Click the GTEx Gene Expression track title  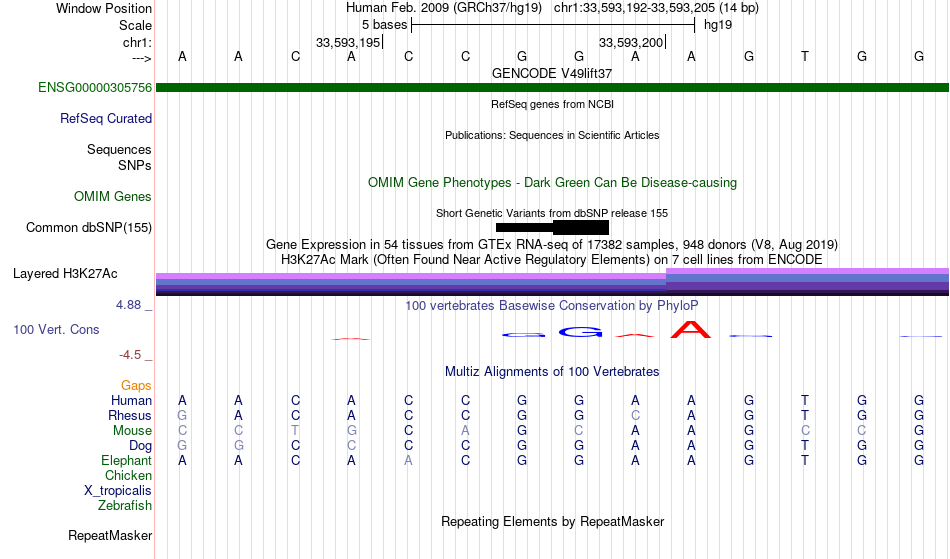coord(552,245)
